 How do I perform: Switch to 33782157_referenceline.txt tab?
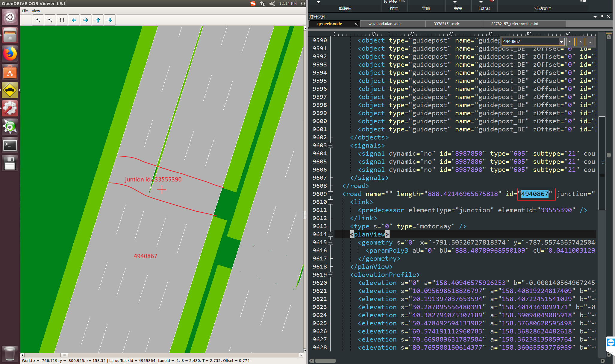514,24
